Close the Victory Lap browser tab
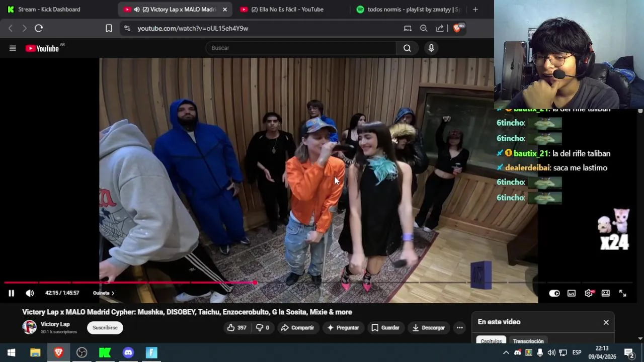The image size is (644, 362). [225, 10]
